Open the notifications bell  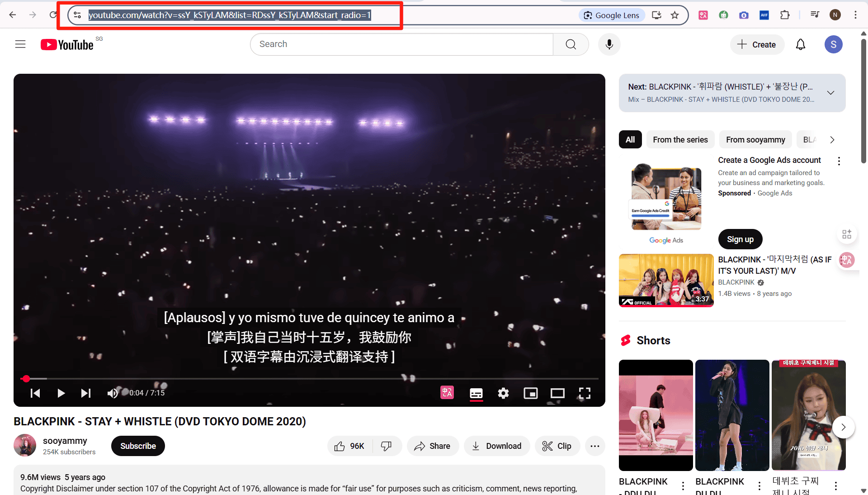[801, 44]
